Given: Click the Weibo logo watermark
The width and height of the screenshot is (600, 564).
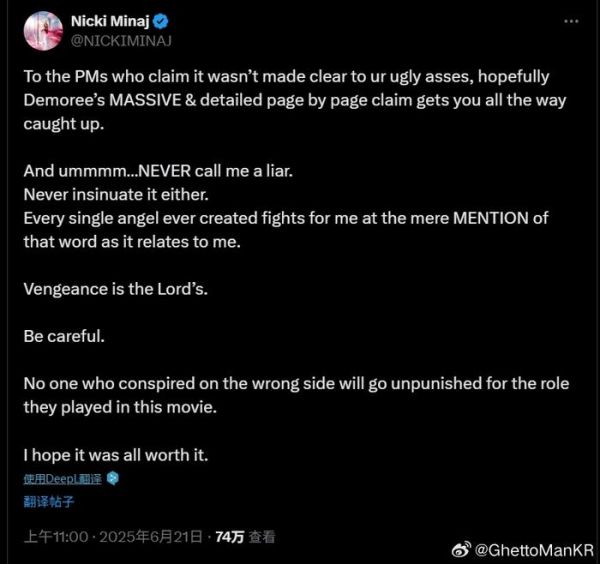Looking at the screenshot, I should 461,549.
